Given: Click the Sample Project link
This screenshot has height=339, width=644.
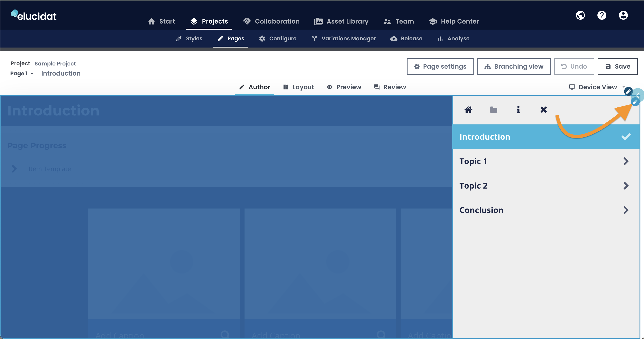Looking at the screenshot, I should click(55, 63).
